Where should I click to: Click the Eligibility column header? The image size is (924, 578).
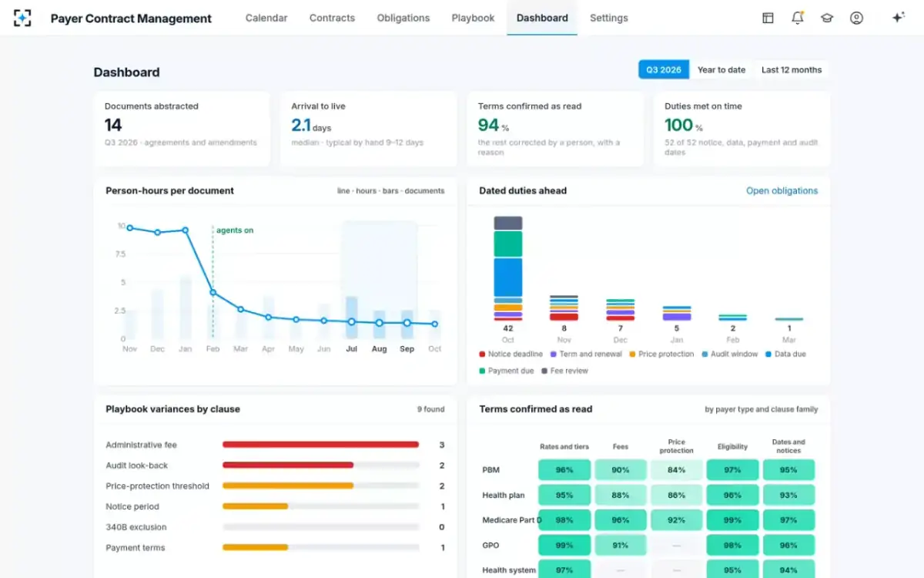coord(732,446)
